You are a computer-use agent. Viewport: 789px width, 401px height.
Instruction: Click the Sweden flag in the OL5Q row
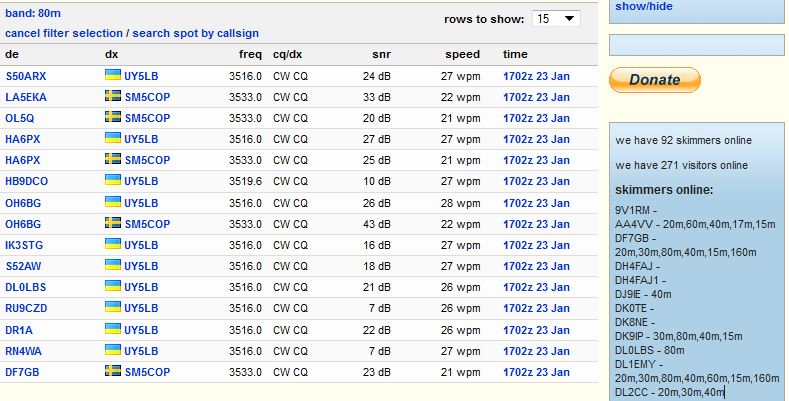tap(113, 118)
